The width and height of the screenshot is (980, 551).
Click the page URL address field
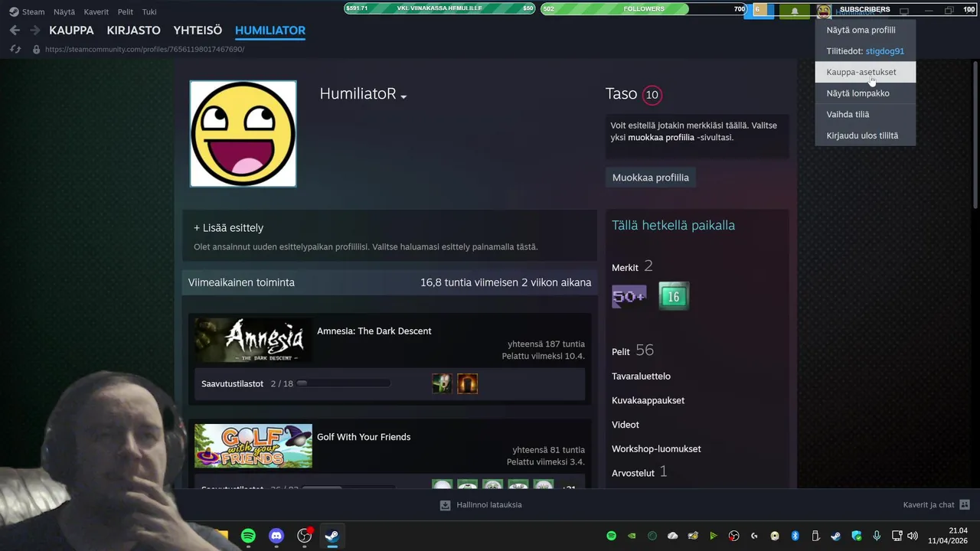(x=145, y=49)
